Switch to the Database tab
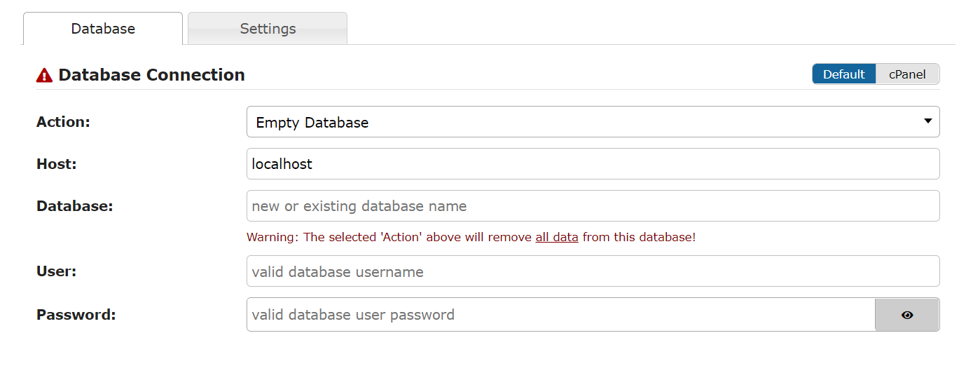The height and width of the screenshot is (366, 980). click(103, 29)
